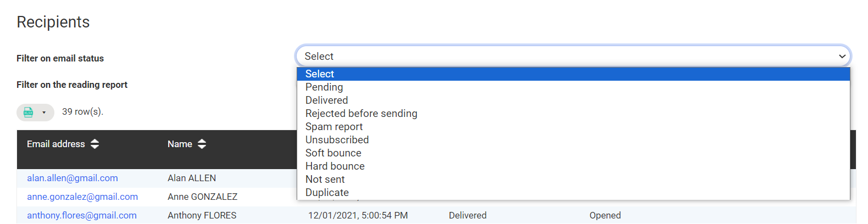The height and width of the screenshot is (224, 868).
Task: Click the Email address column header text
Action: pyautogui.click(x=56, y=144)
